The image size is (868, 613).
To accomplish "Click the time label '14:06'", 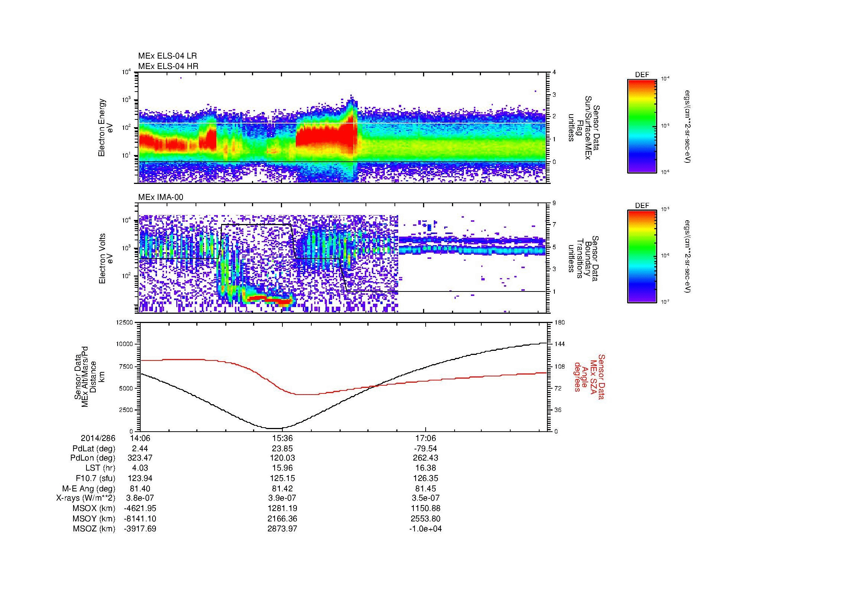I will pyautogui.click(x=140, y=438).
